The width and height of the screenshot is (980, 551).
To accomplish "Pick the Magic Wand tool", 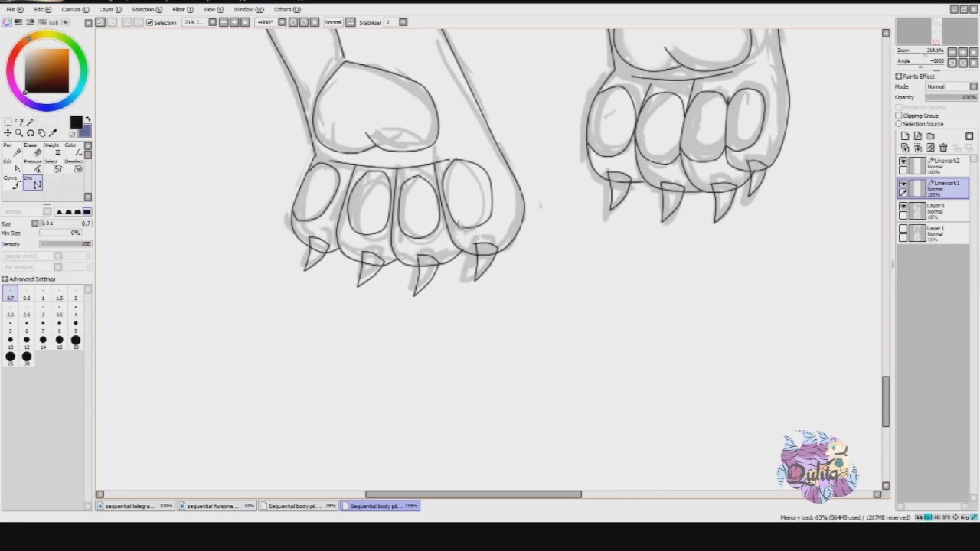I will [31, 122].
